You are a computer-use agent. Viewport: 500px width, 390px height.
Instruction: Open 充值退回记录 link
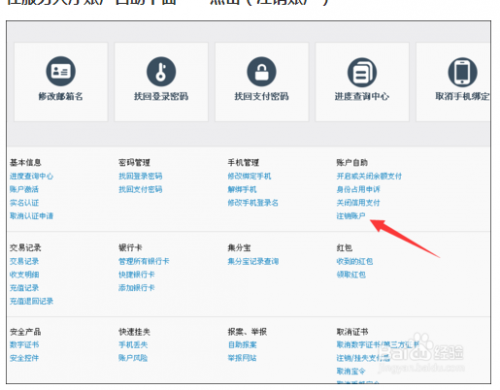coord(31,301)
